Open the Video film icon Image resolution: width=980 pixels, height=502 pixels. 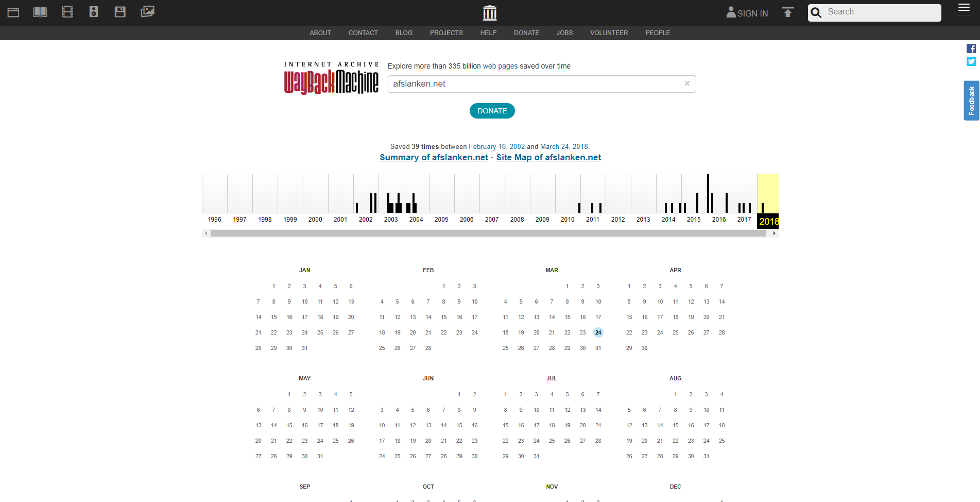coord(67,12)
